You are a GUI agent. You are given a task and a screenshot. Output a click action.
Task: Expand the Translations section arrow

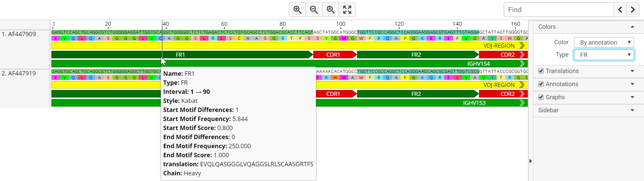pyautogui.click(x=632, y=71)
